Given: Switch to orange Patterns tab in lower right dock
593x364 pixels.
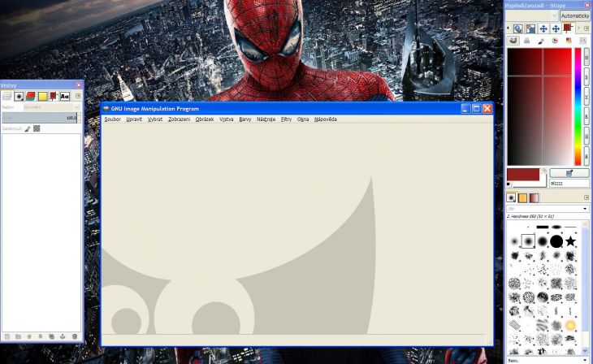Looking at the screenshot, I should point(522,197).
